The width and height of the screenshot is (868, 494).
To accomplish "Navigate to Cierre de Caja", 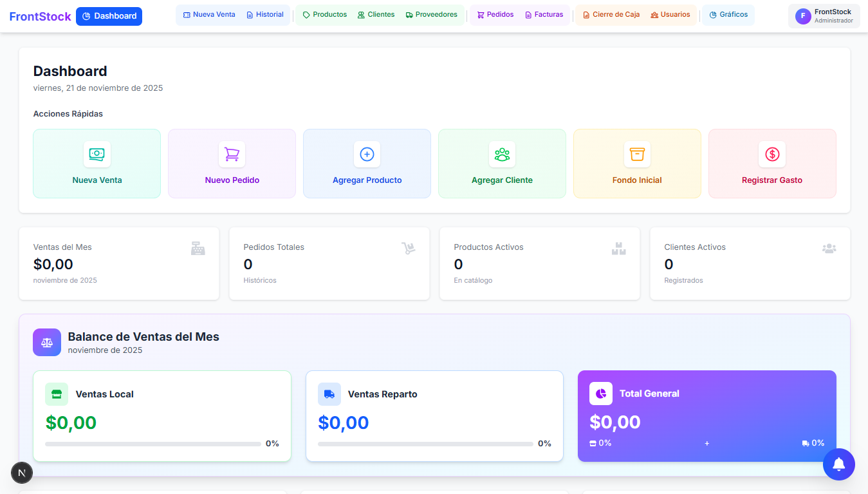I will pyautogui.click(x=610, y=14).
